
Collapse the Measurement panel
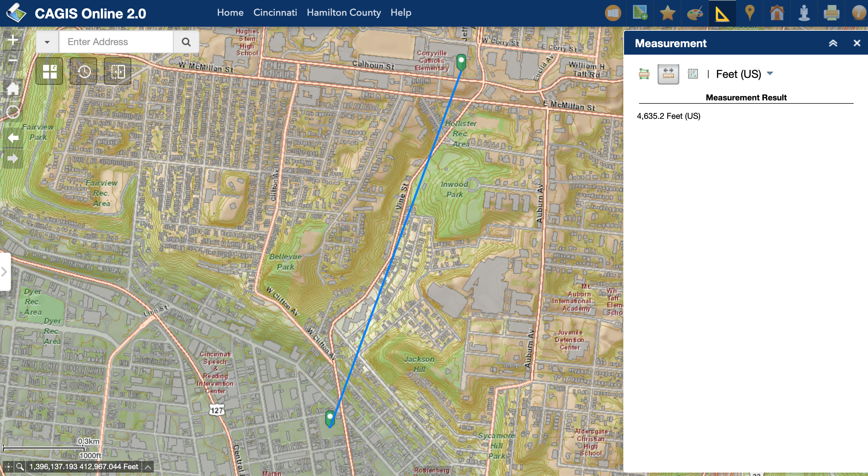833,43
